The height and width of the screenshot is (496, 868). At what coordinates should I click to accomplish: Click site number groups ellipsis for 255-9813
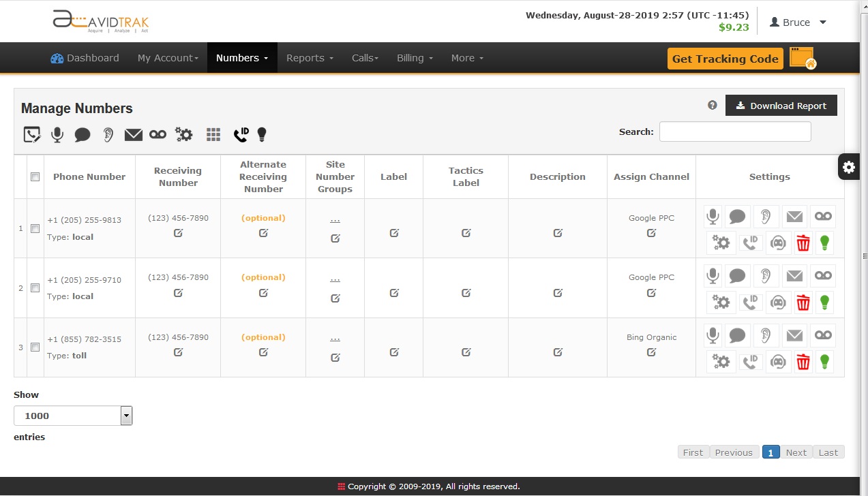coord(335,219)
